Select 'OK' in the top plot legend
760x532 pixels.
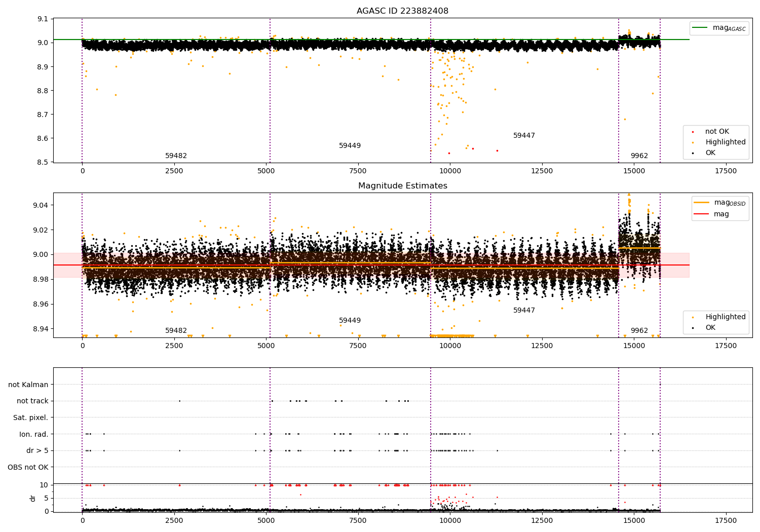coord(710,153)
